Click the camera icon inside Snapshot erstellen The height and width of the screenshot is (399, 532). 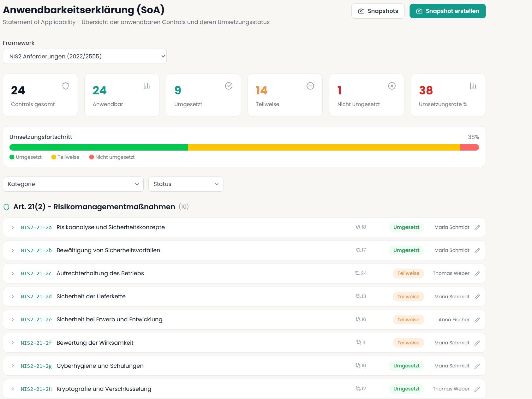pos(419,11)
